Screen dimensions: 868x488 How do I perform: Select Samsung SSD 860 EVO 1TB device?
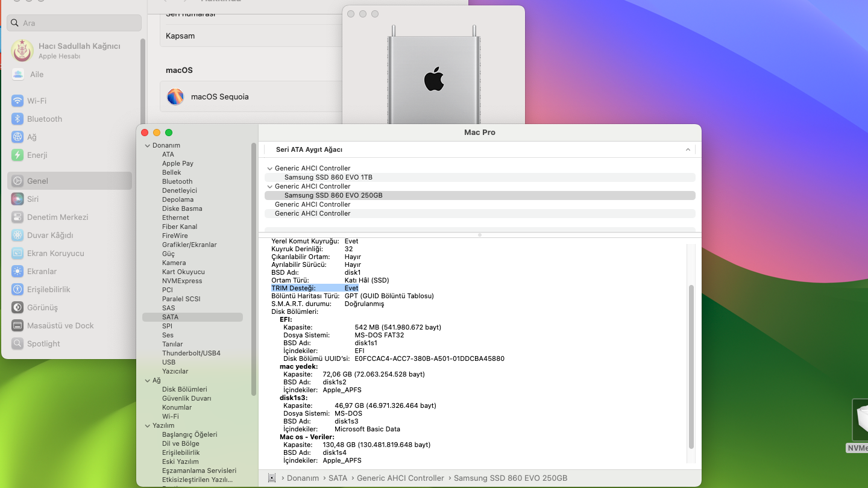328,177
